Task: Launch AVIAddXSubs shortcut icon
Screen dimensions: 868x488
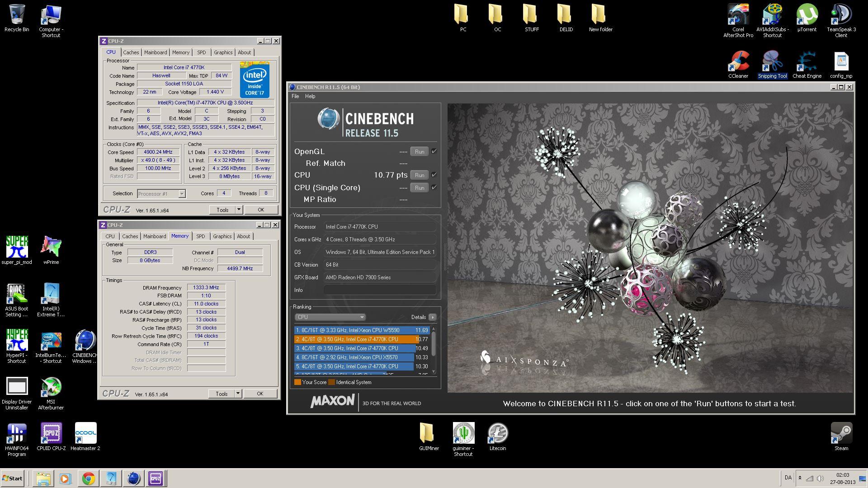Action: coord(773,21)
